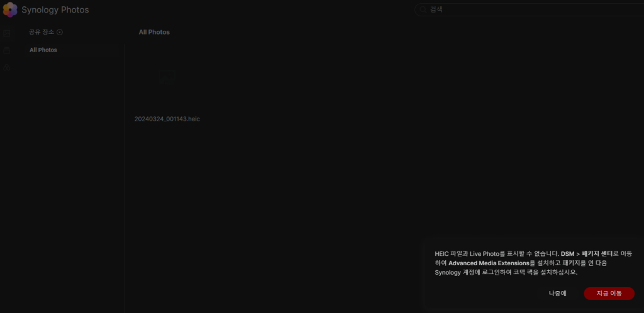The image size is (644, 313).
Task: Click the Synology Photos flower logo
Action: point(10,10)
